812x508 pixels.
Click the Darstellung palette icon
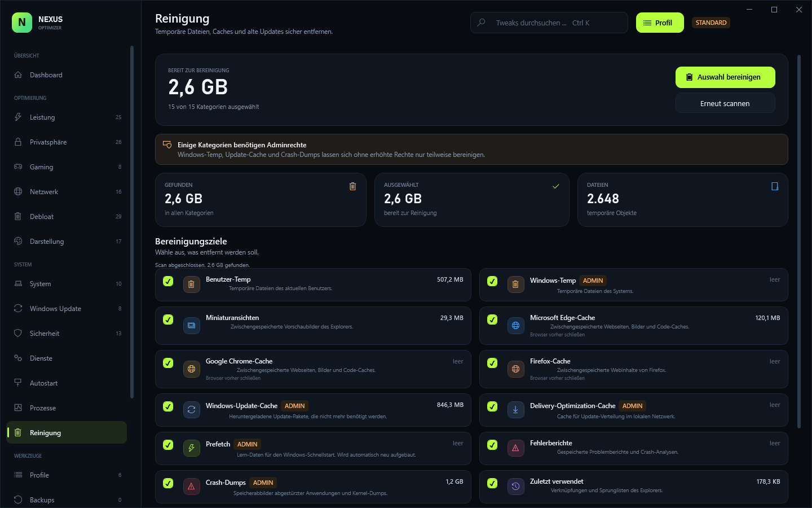pyautogui.click(x=18, y=241)
